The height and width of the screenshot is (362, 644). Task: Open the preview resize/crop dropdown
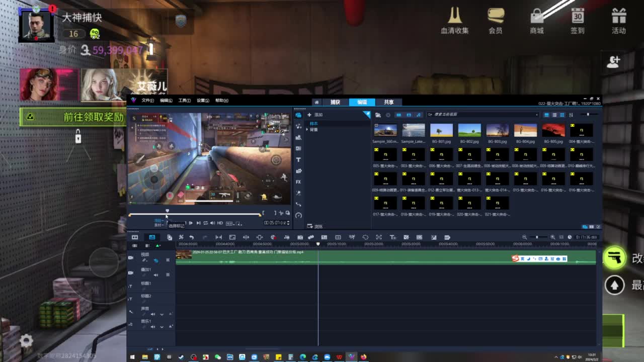238,223
